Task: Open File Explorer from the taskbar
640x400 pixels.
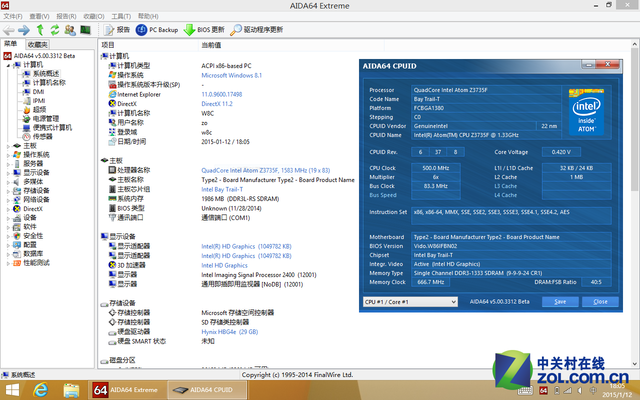Action: click(71, 390)
